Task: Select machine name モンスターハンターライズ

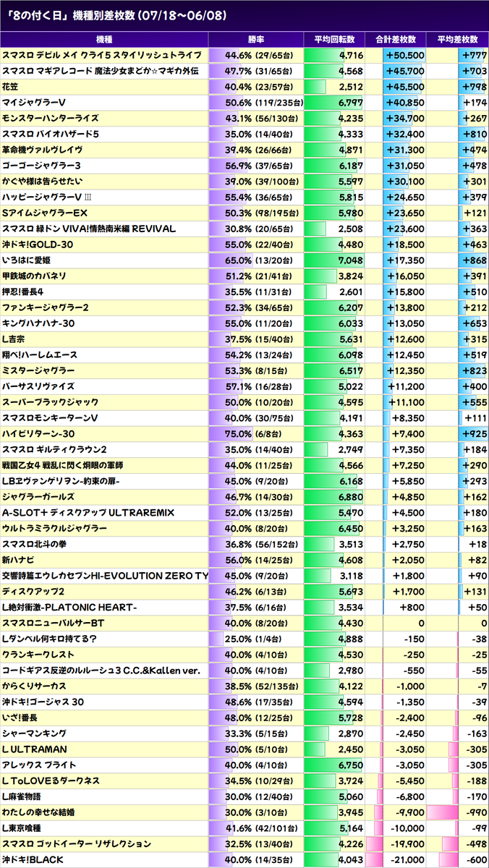Action: [x=50, y=118]
